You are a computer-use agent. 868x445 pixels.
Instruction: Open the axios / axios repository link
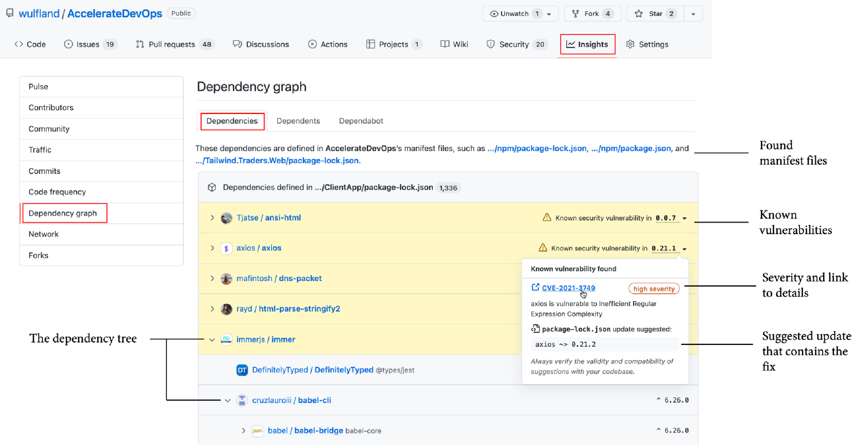[x=259, y=248]
